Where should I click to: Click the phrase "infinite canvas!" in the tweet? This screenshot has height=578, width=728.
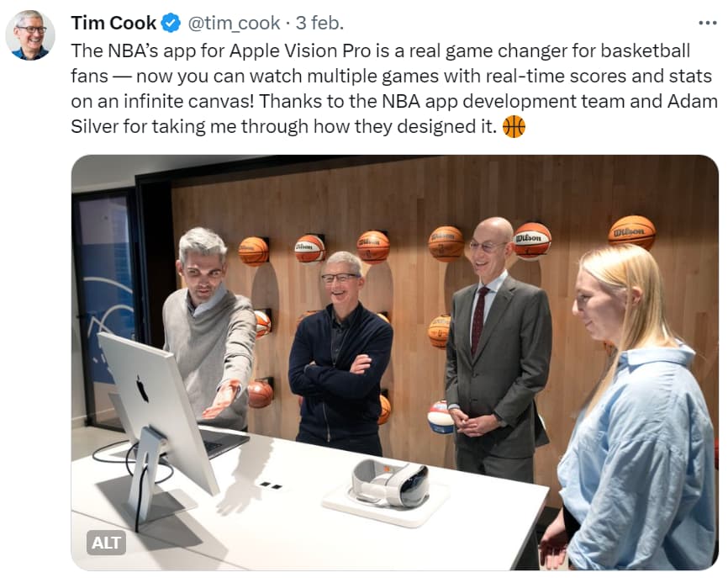(x=189, y=101)
